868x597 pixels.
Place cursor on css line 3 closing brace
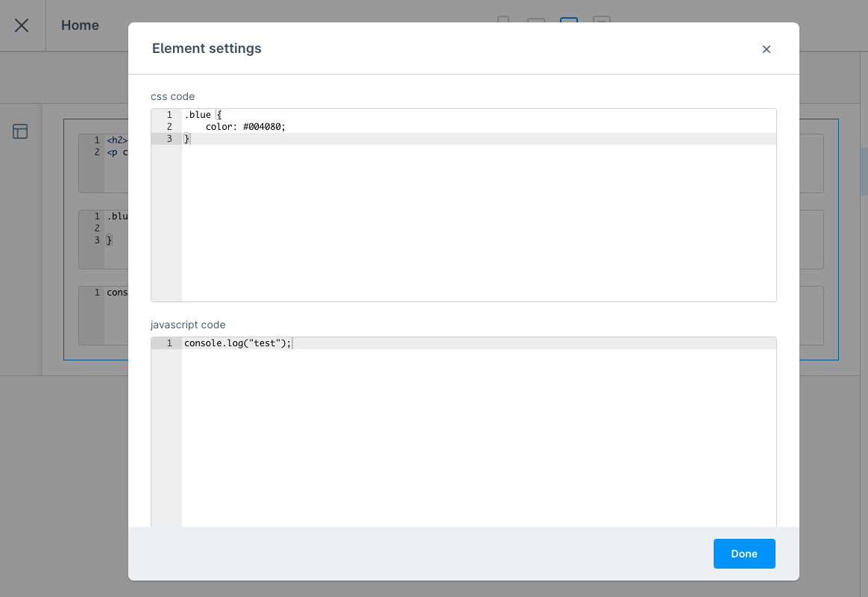click(x=187, y=139)
